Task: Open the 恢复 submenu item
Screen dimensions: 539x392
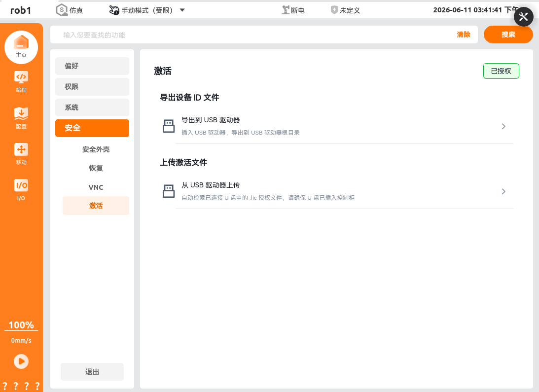Action: tap(96, 168)
